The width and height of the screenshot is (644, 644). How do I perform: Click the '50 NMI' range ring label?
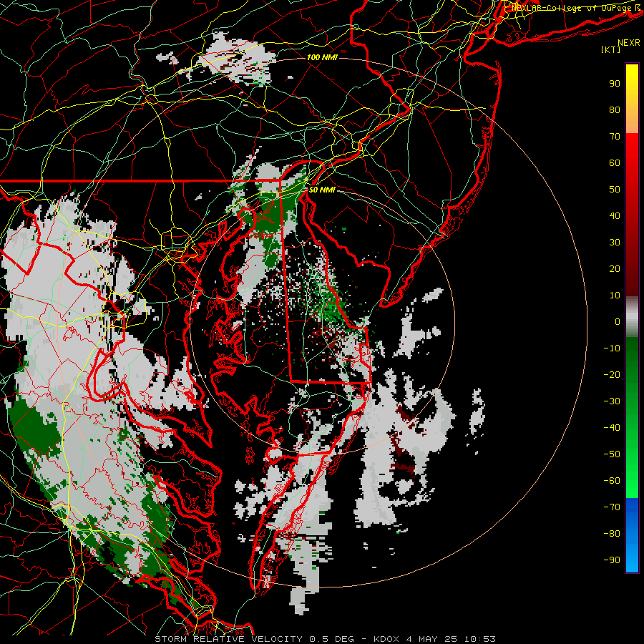click(322, 190)
